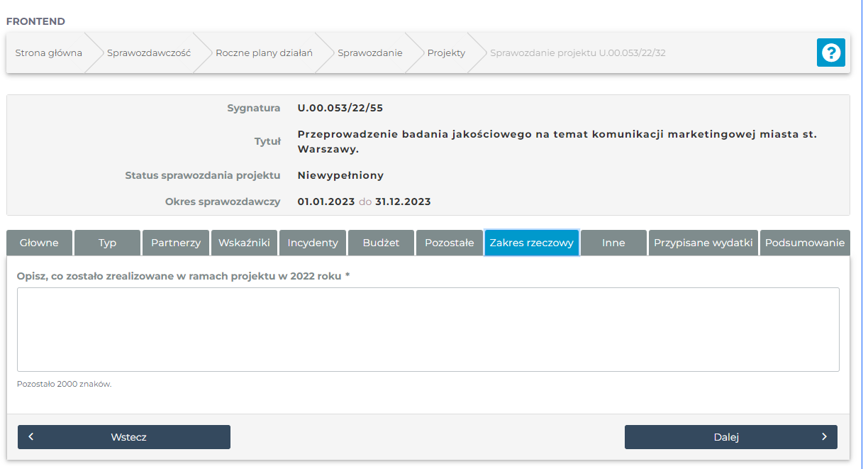The image size is (868, 469).
Task: Click the right chevron on Dalej button
Action: pyautogui.click(x=823, y=437)
